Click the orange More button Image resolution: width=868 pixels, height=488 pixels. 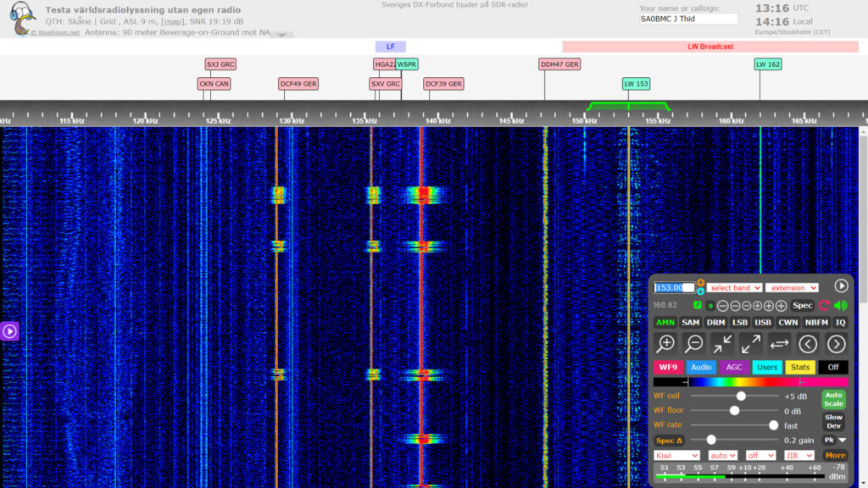(x=835, y=455)
